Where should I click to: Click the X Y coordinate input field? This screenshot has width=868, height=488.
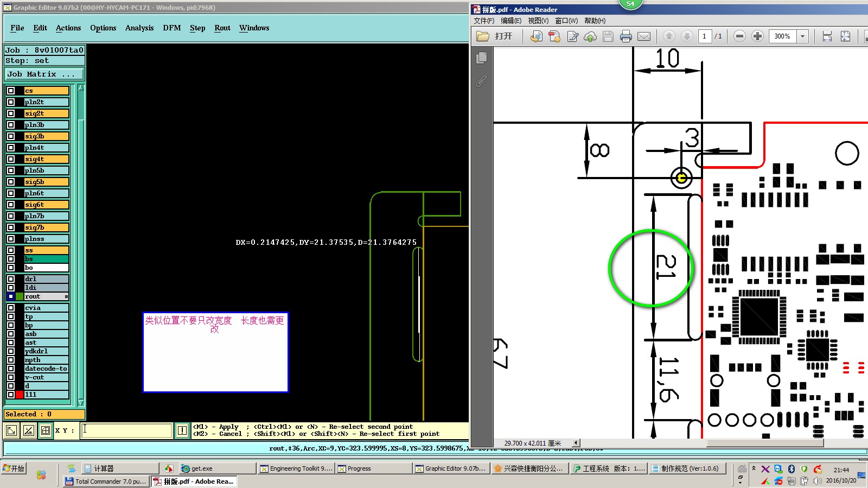[127, 430]
